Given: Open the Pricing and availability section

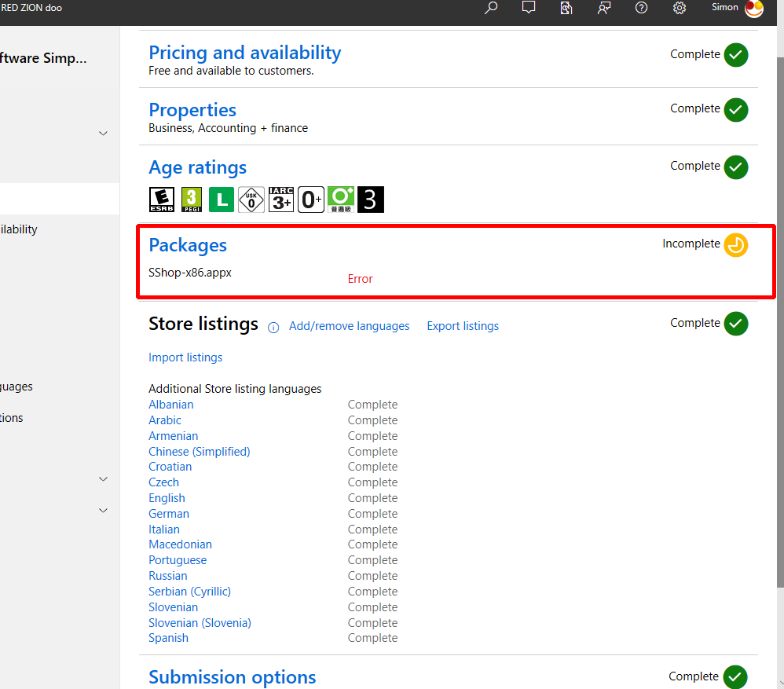Looking at the screenshot, I should [x=244, y=53].
